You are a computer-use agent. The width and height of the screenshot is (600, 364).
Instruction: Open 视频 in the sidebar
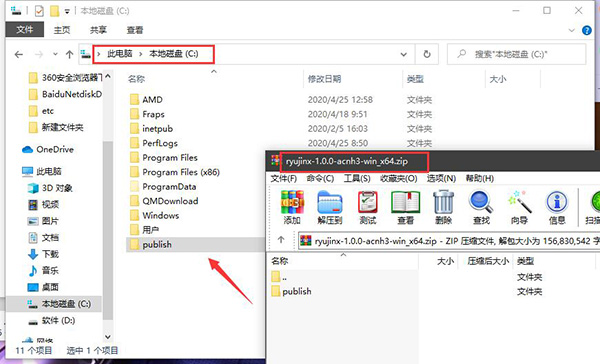coord(43,204)
